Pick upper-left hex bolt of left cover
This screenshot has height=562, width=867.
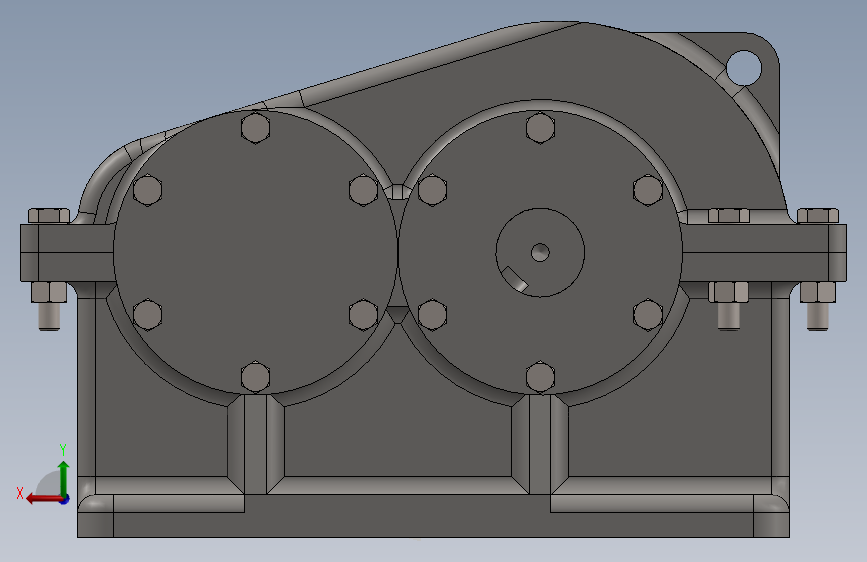click(x=148, y=190)
